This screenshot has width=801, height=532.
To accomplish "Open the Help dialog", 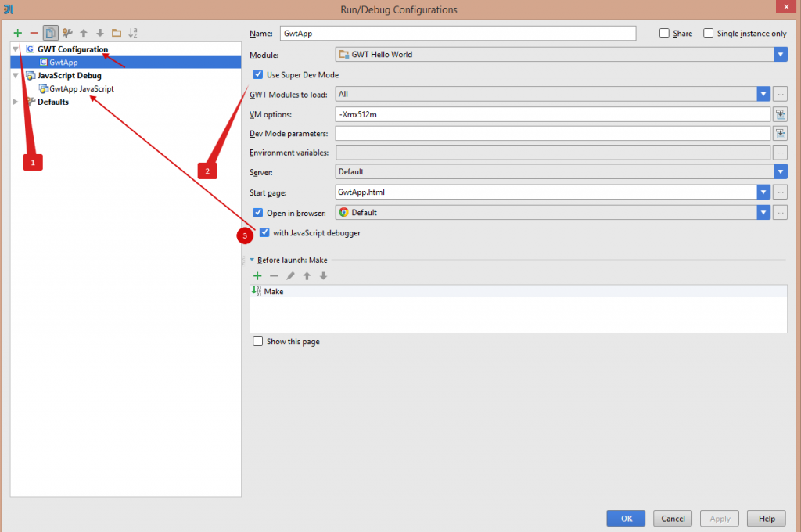I will 766,518.
